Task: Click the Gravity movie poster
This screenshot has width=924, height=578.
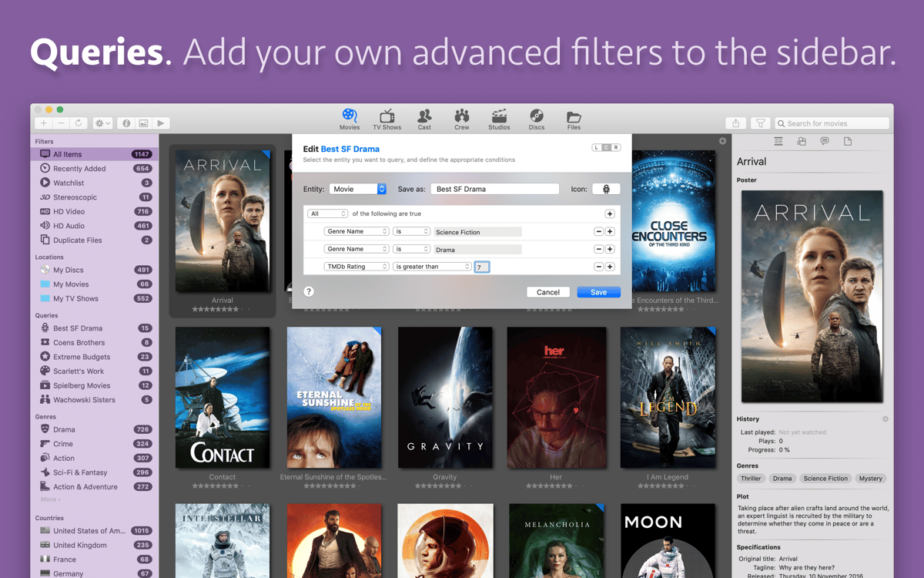Action: 445,398
